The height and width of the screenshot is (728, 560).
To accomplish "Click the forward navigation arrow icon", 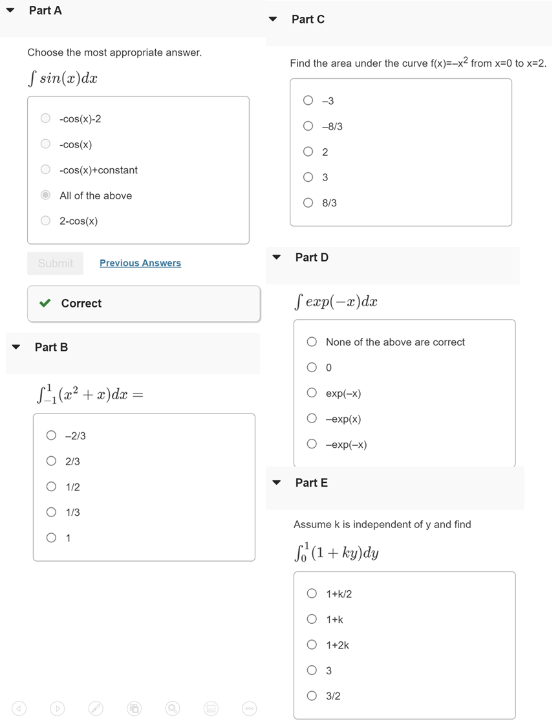I will [57, 709].
